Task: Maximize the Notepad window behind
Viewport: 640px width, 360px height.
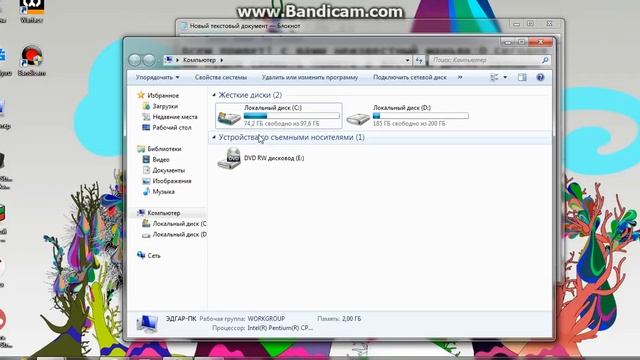Action: [x=531, y=24]
